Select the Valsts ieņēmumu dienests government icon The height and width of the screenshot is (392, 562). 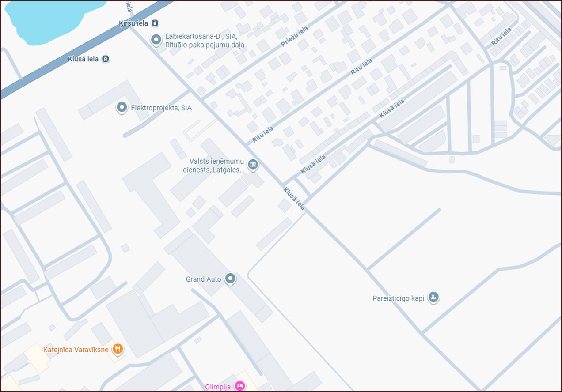tap(253, 165)
